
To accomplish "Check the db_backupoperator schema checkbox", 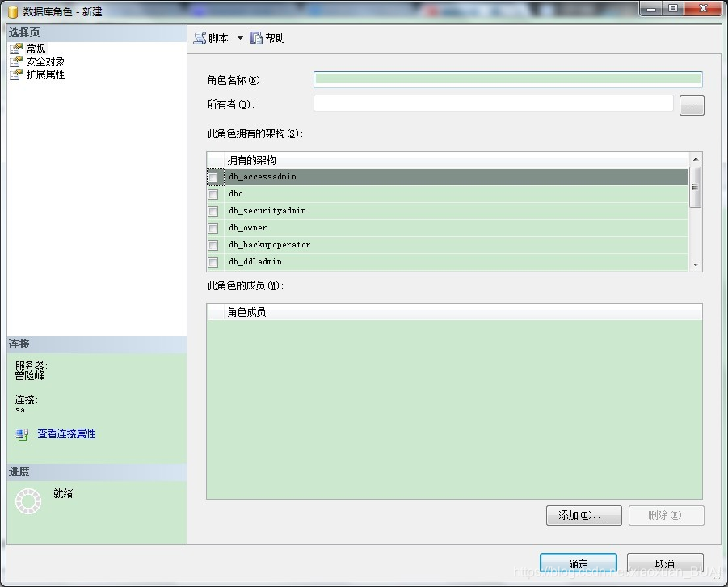I will (x=213, y=245).
